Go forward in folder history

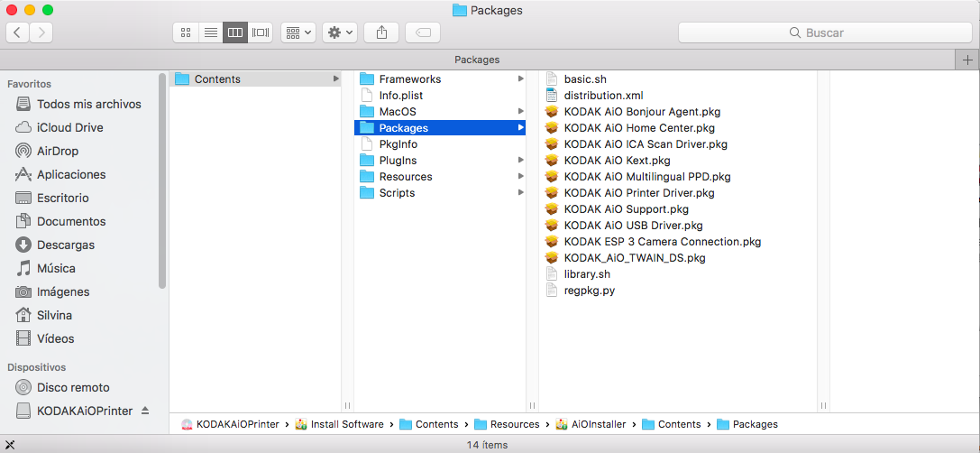pos(41,32)
